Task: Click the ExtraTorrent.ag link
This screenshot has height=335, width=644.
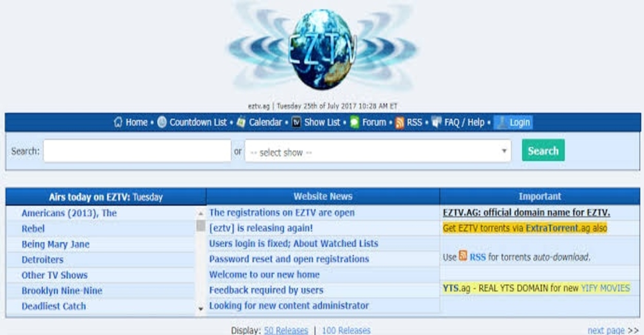Action: [558, 228]
